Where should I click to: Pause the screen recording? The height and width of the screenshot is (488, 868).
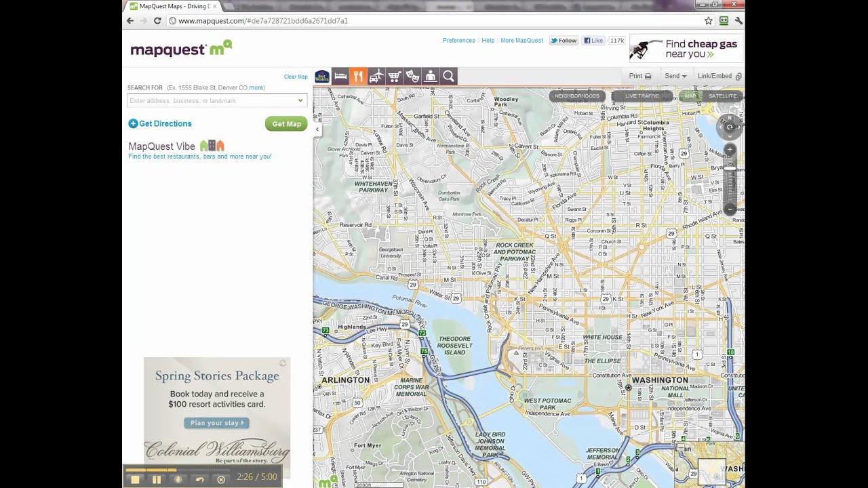[157, 479]
